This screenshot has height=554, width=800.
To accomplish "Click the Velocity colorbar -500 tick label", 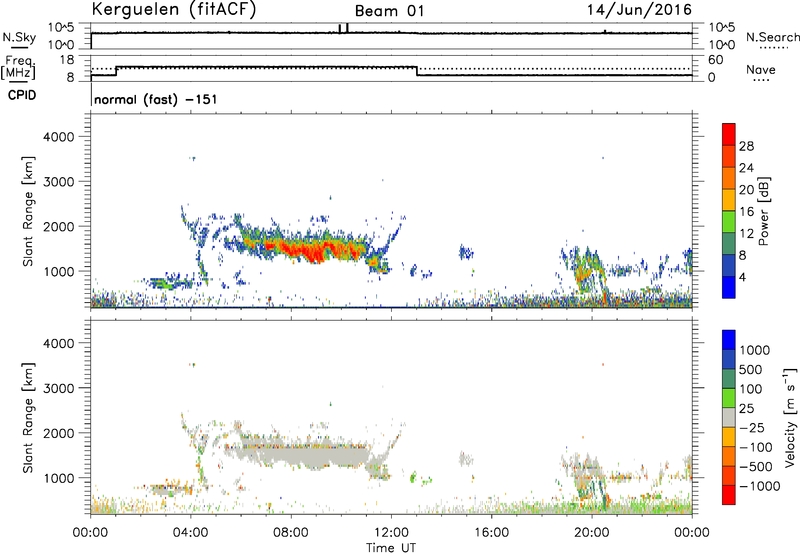I will click(x=755, y=466).
